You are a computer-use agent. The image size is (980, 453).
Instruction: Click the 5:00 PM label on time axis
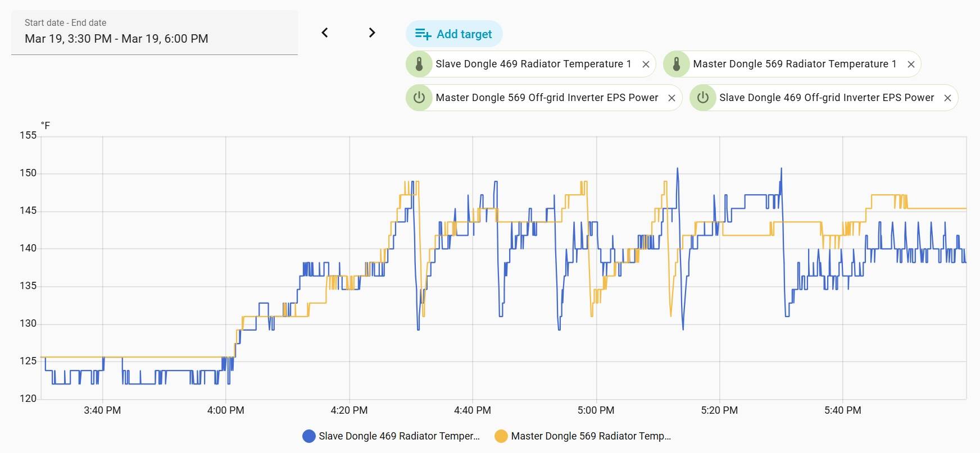(x=596, y=410)
